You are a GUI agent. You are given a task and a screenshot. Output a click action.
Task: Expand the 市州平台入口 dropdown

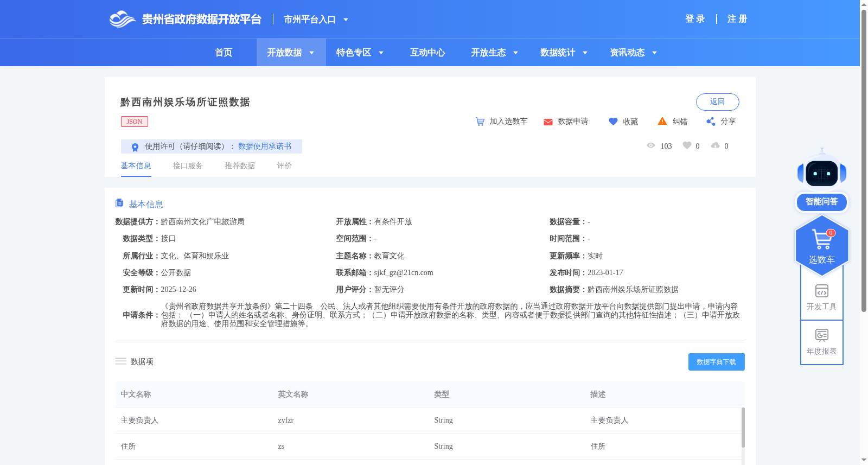click(346, 20)
